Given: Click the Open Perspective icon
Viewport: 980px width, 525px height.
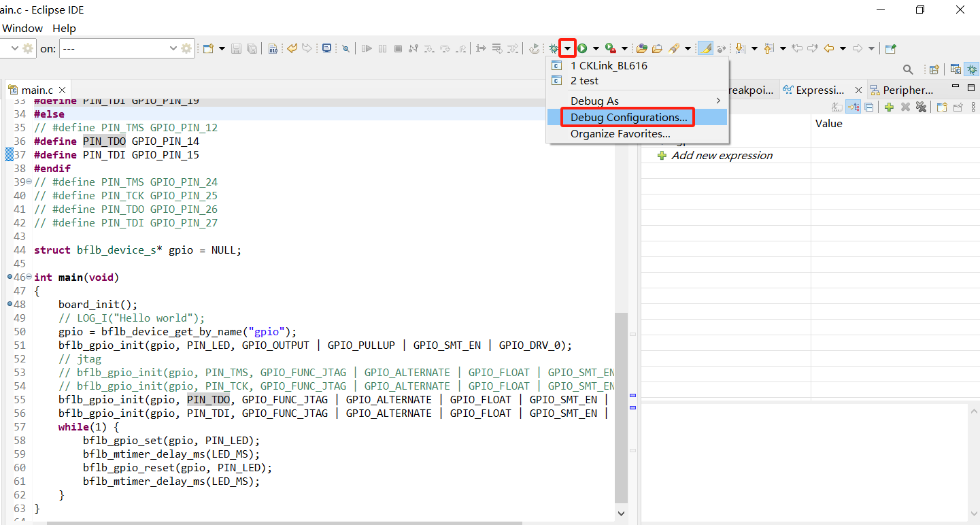Looking at the screenshot, I should [x=934, y=69].
